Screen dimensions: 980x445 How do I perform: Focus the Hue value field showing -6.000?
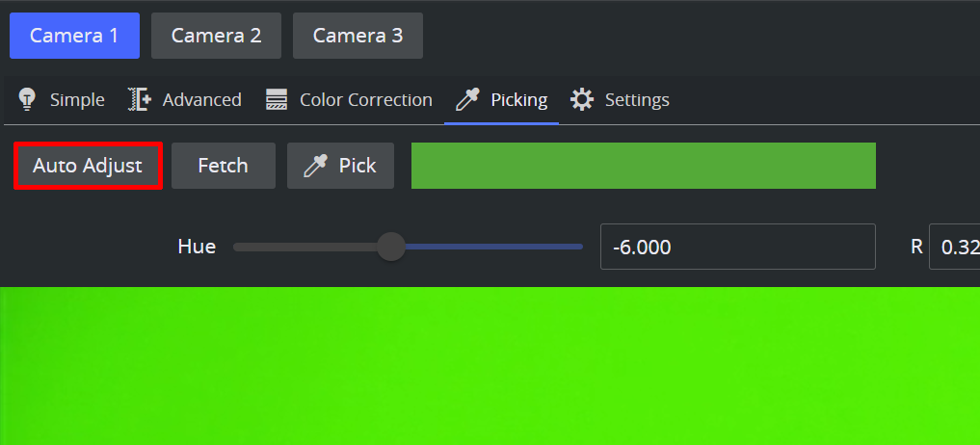[737, 247]
